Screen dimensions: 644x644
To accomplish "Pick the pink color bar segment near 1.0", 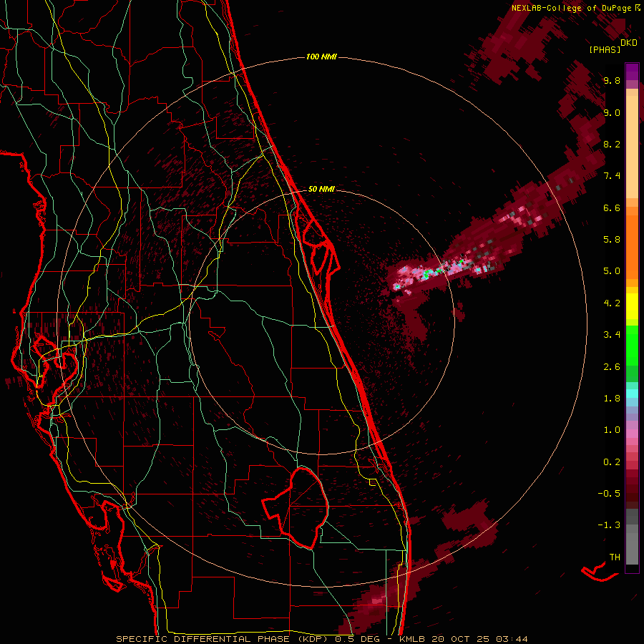I will (x=632, y=434).
